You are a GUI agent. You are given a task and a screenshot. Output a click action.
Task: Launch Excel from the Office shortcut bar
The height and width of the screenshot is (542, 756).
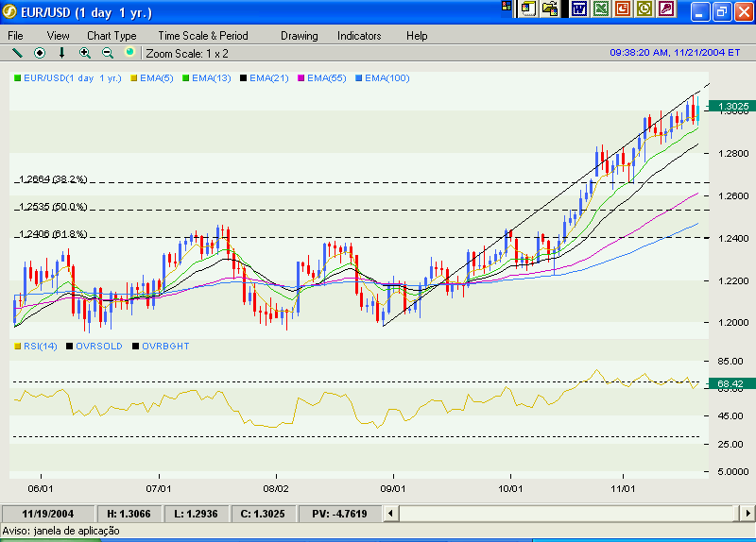tap(600, 9)
